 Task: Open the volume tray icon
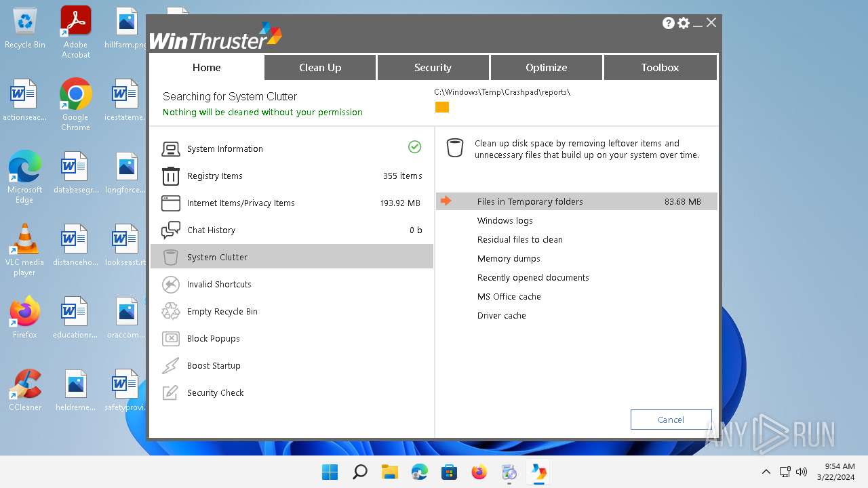tap(802, 472)
